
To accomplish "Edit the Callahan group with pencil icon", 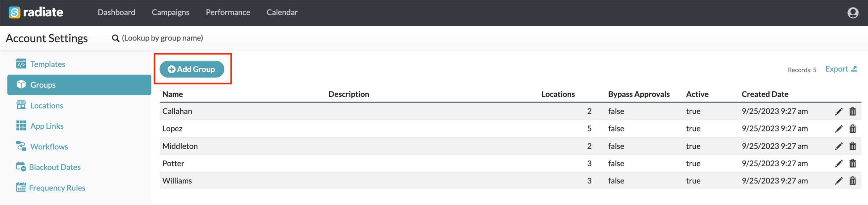I will 839,111.
